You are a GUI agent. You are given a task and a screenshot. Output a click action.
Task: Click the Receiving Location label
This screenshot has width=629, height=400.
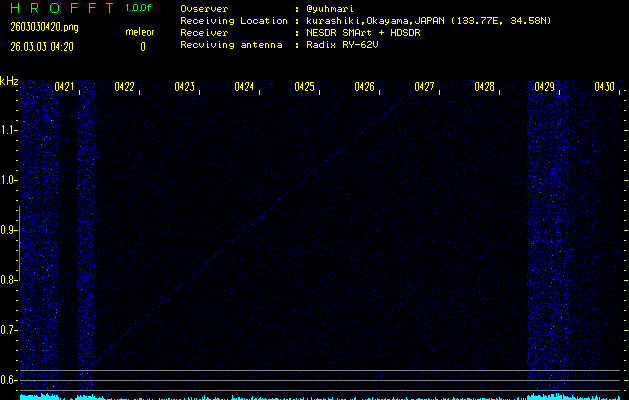click(x=234, y=21)
